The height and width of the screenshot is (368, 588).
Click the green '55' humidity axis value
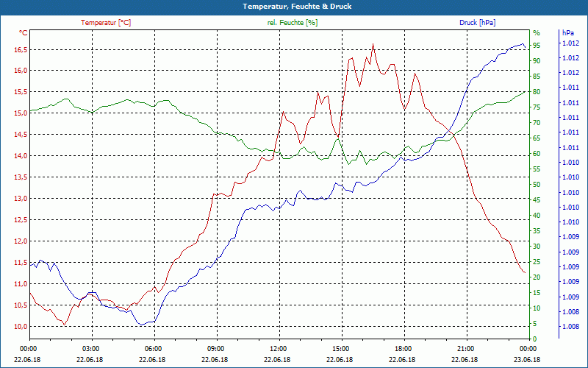point(537,169)
